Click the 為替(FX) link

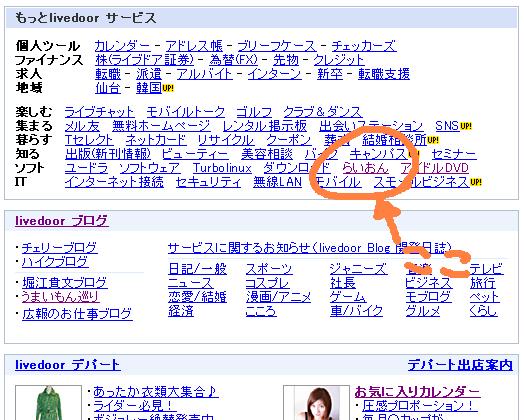click(x=234, y=60)
